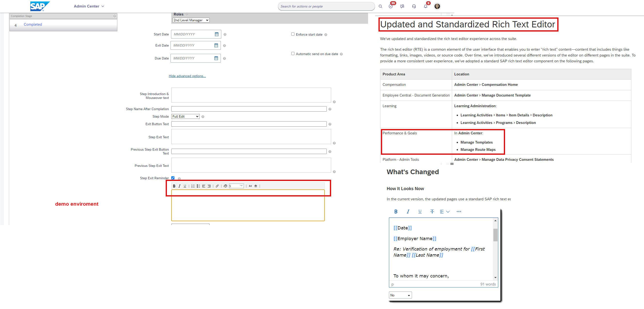Click the outdent icon in reminder editor
The image size is (644, 309).
coord(204,186)
